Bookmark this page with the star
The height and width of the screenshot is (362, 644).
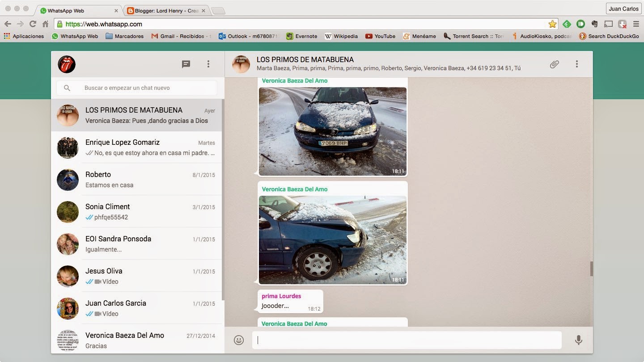click(552, 24)
